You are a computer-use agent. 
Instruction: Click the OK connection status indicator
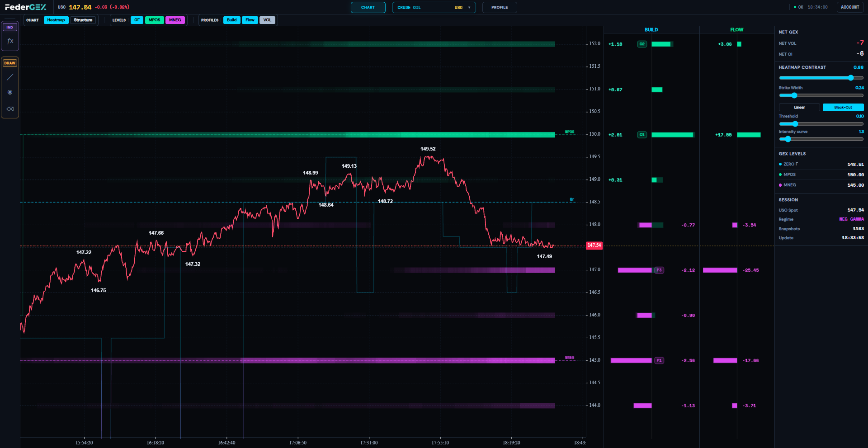[798, 7]
